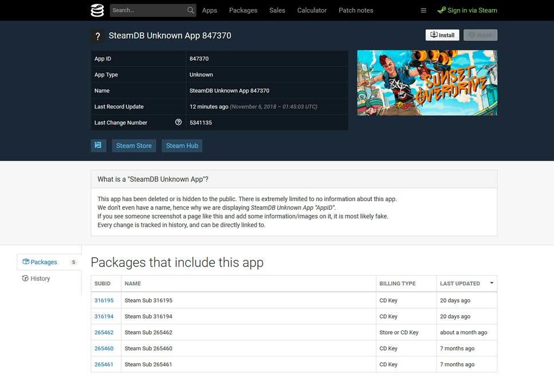Open the Patch notes page
Viewport: 554px width, 392px height.
pyautogui.click(x=356, y=10)
